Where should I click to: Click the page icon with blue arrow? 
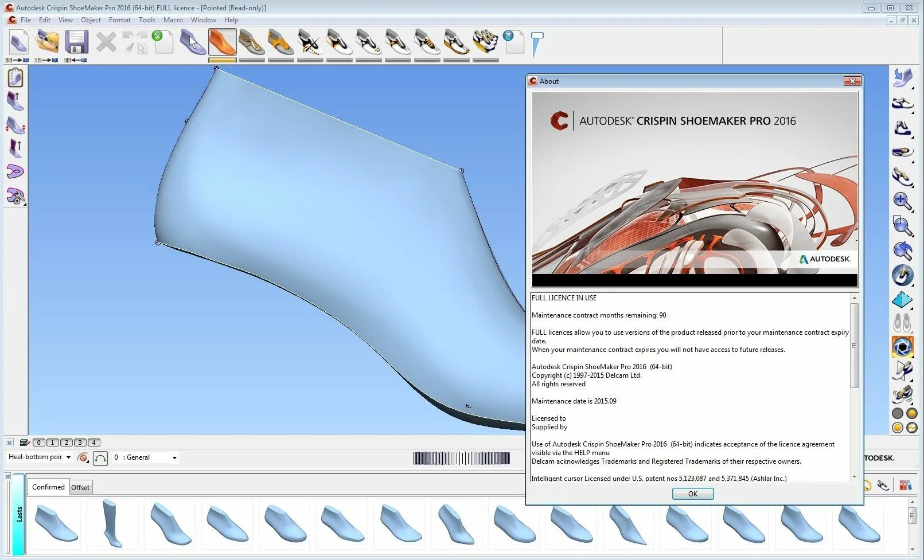click(x=514, y=42)
